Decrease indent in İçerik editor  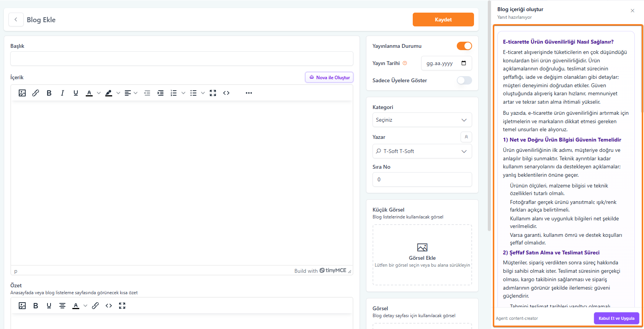pos(147,93)
